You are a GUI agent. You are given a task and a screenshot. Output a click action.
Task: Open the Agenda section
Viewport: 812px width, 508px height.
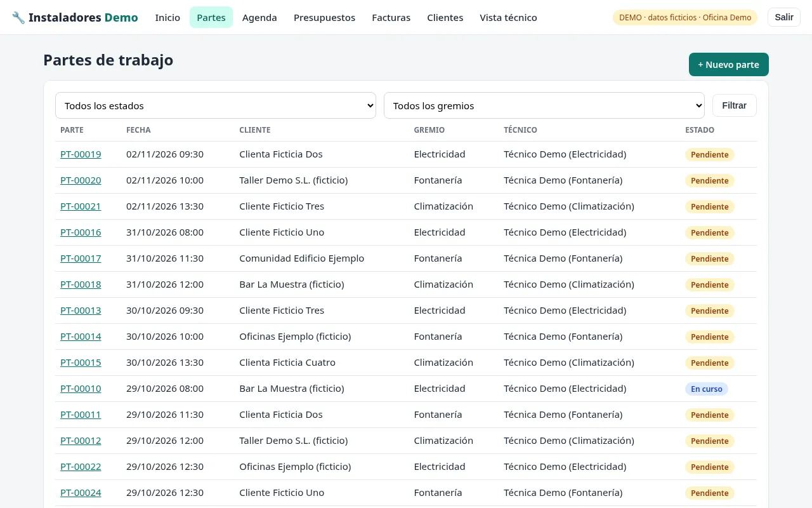tap(259, 18)
